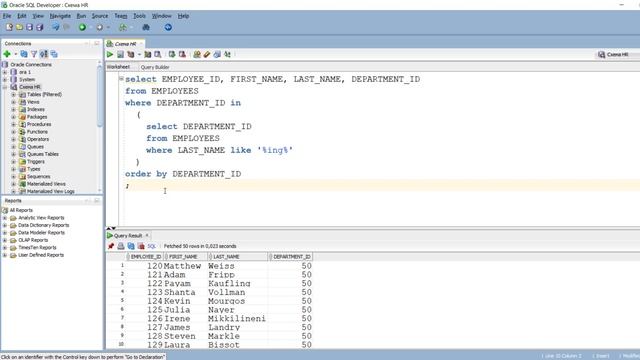Click the Mikkilineni last name cell

coord(237,319)
